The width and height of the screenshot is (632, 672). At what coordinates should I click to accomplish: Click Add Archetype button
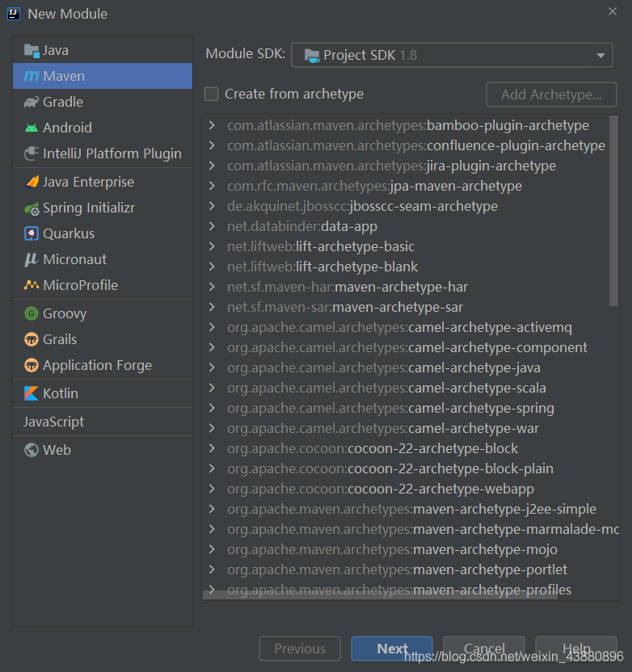[551, 94]
